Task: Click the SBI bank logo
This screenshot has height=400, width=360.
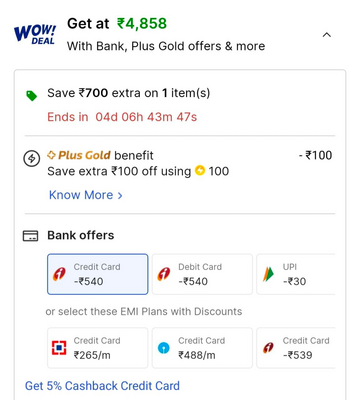Action: click(x=164, y=348)
